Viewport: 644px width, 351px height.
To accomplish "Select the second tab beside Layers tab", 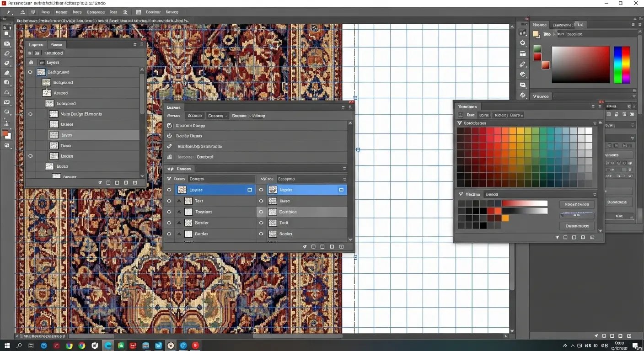I will point(57,45).
